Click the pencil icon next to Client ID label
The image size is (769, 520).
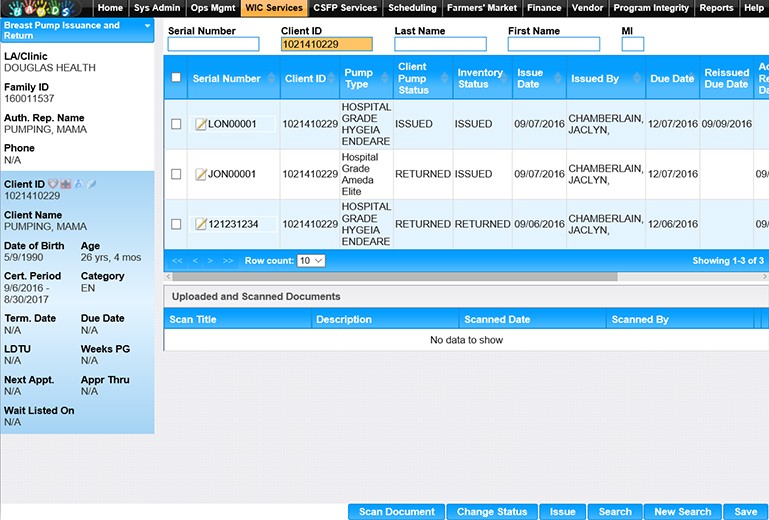point(91,184)
